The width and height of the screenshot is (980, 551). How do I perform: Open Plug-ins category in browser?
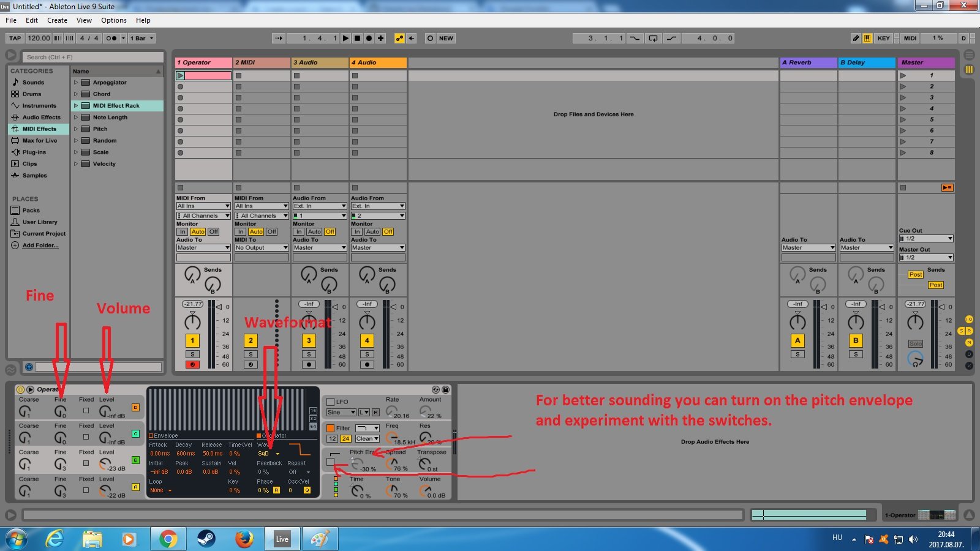[x=34, y=152]
